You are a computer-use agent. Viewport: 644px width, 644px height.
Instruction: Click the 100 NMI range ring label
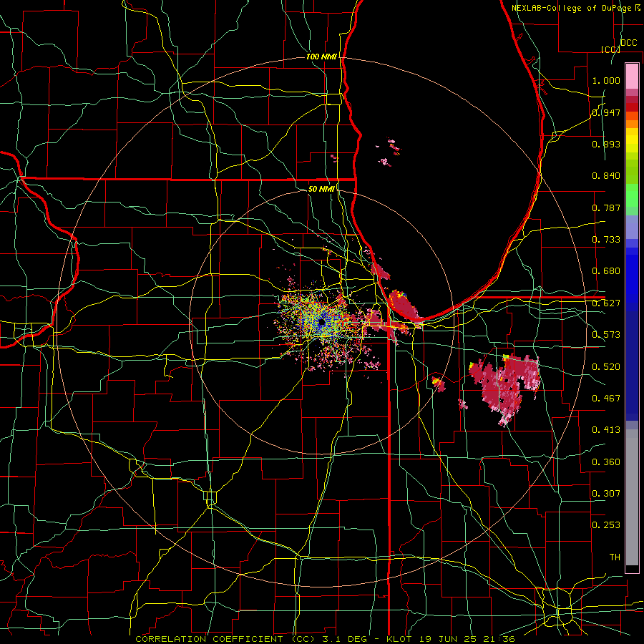pos(321,57)
